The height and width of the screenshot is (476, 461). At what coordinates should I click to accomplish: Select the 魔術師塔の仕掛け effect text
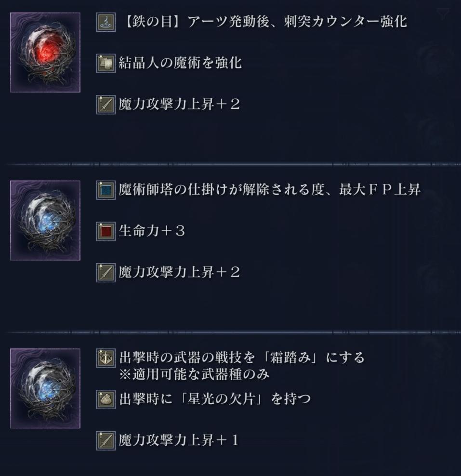click(x=269, y=190)
